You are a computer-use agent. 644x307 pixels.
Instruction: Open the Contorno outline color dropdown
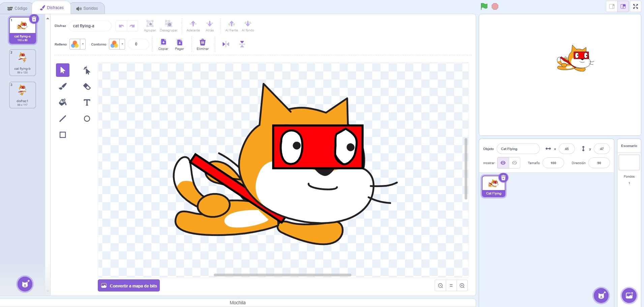coord(117,44)
